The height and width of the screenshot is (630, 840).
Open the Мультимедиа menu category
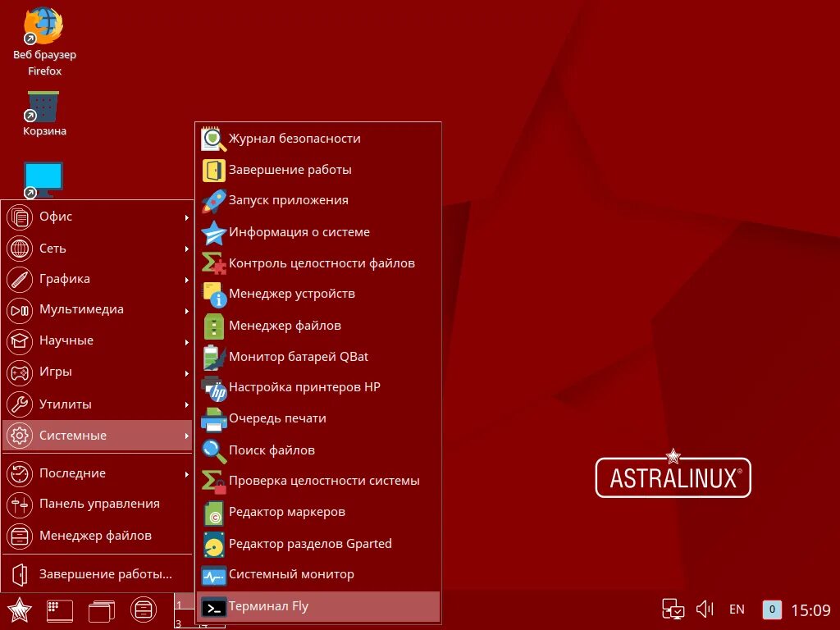pyautogui.click(x=97, y=310)
